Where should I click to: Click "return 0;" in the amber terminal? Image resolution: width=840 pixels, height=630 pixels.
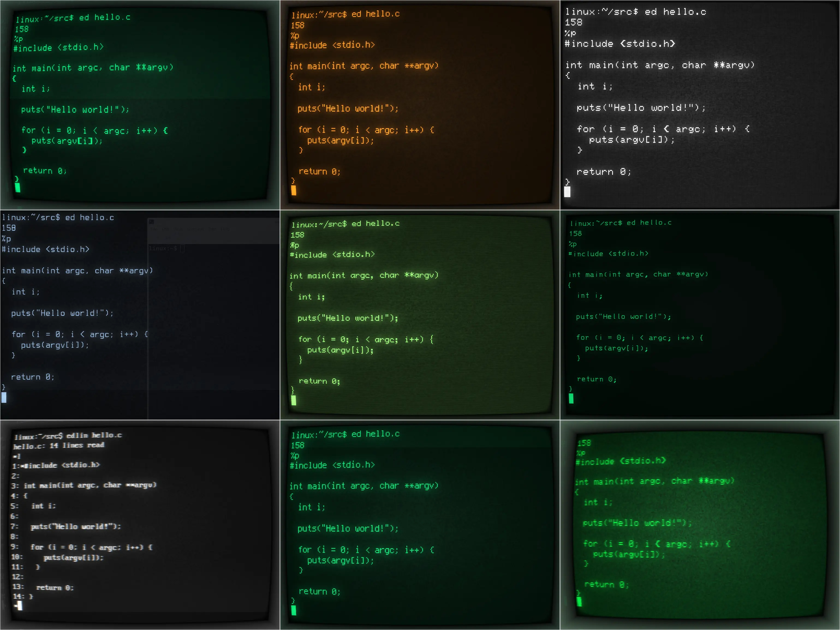(319, 172)
